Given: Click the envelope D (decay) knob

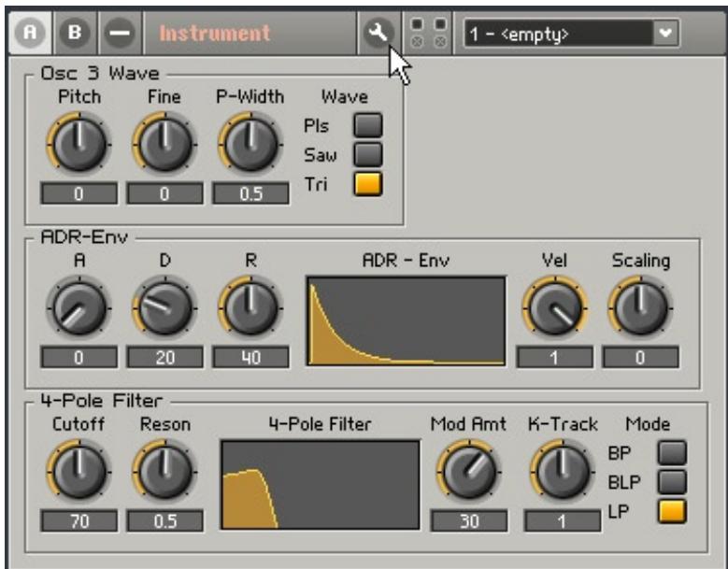Looking at the screenshot, I should point(164,307).
